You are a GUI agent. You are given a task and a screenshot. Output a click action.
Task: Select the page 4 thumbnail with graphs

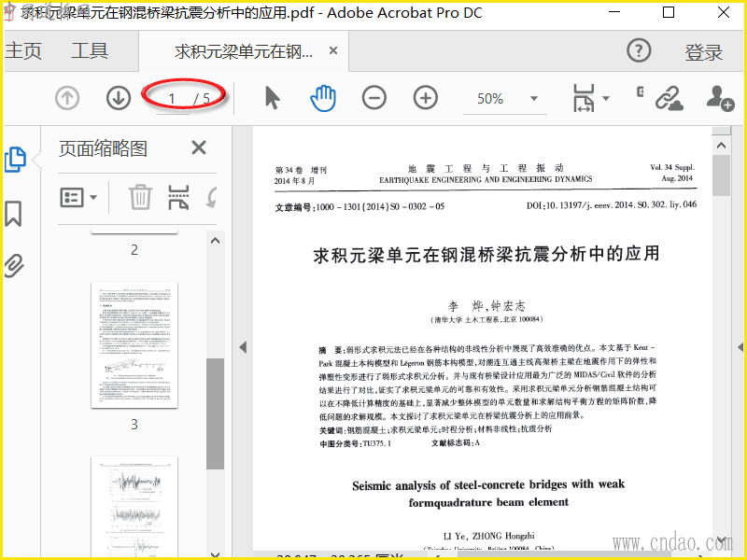134,507
